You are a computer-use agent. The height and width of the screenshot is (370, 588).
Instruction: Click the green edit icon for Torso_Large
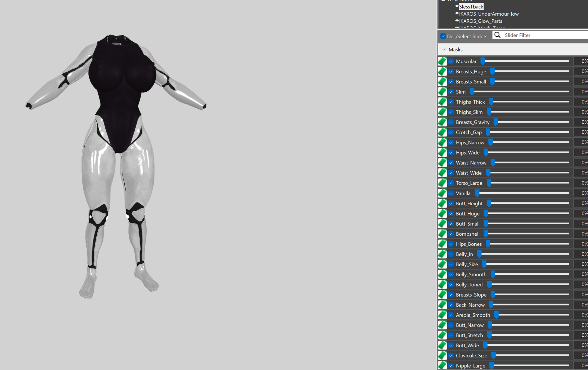442,183
